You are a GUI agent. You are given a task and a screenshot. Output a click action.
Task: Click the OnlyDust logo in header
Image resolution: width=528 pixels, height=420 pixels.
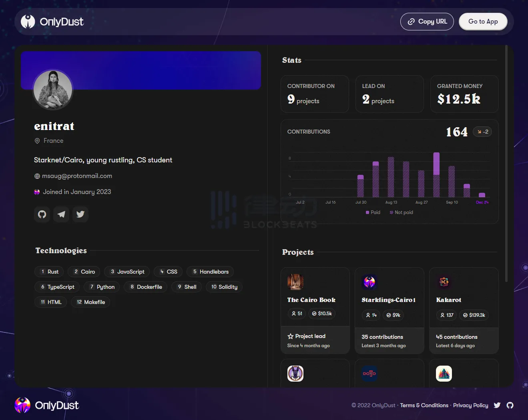point(52,22)
